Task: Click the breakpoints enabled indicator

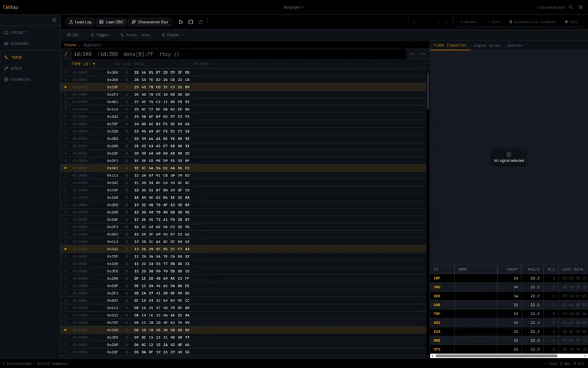Action: [532, 22]
